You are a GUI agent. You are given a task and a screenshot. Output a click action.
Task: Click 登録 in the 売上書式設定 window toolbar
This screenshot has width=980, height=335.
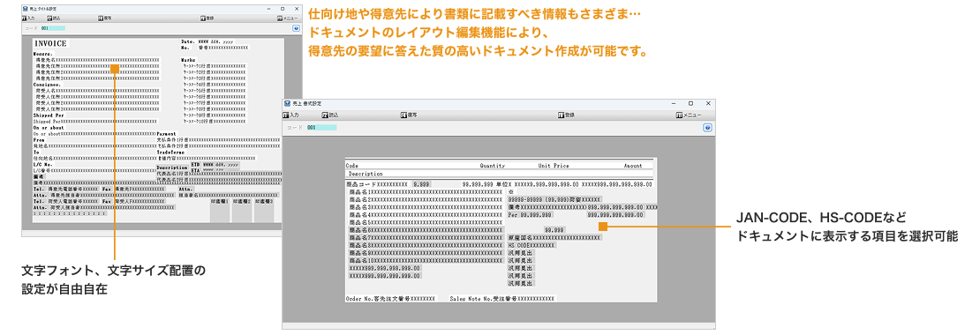[x=566, y=115]
